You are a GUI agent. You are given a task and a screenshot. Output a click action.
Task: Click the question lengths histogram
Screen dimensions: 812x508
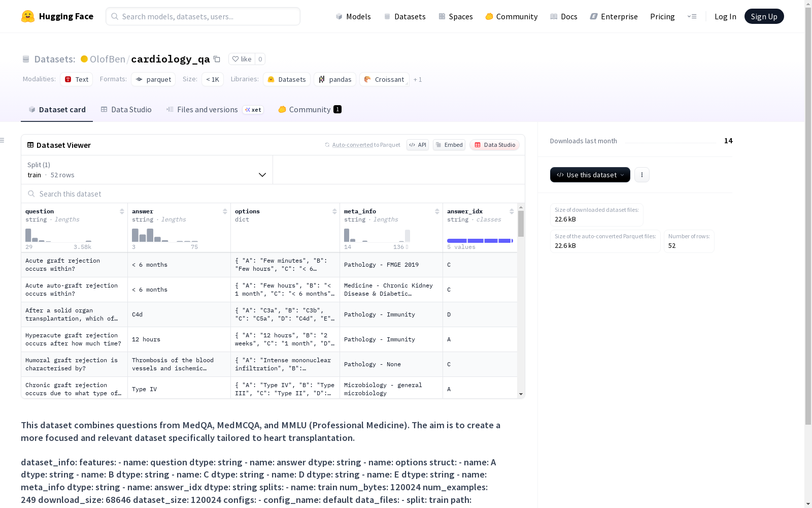(58, 235)
